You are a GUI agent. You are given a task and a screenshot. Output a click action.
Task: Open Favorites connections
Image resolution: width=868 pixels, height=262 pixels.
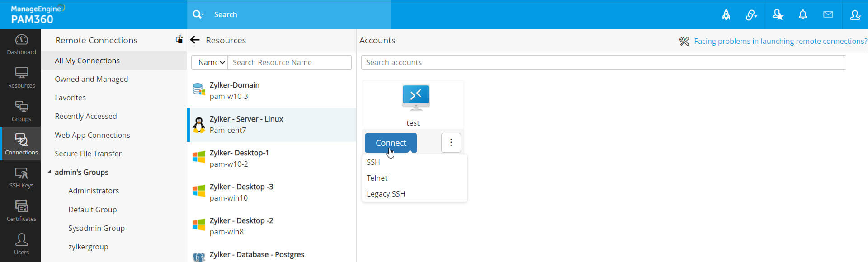(x=70, y=98)
